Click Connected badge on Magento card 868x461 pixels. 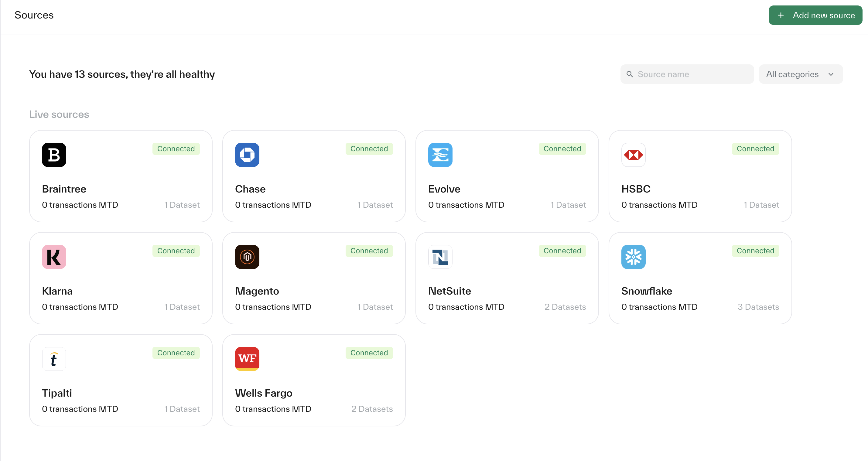click(369, 251)
